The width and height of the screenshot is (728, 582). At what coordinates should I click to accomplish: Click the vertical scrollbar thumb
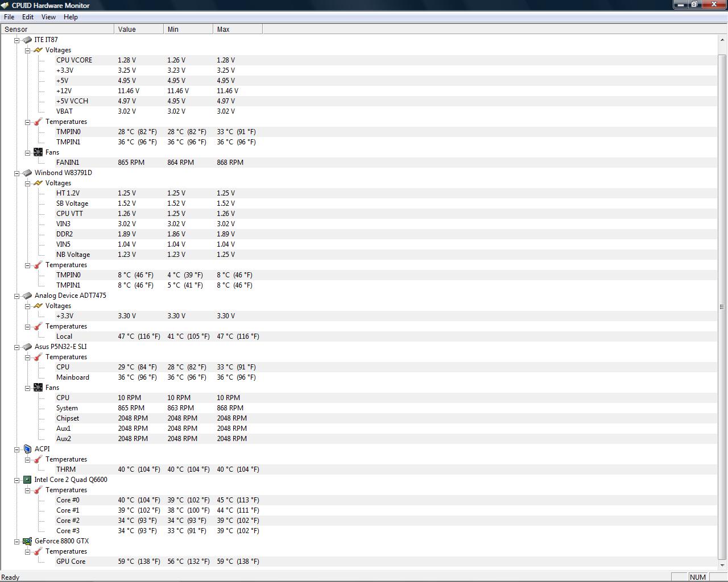point(722,306)
